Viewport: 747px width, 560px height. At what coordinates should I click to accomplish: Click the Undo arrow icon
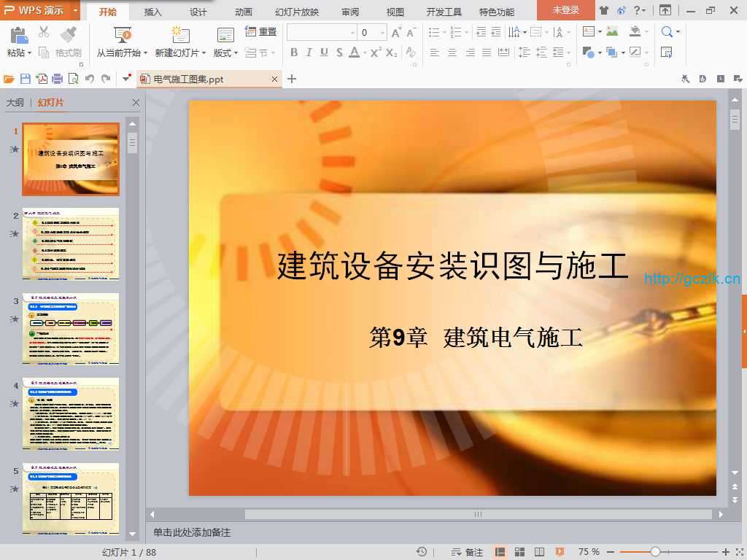90,79
